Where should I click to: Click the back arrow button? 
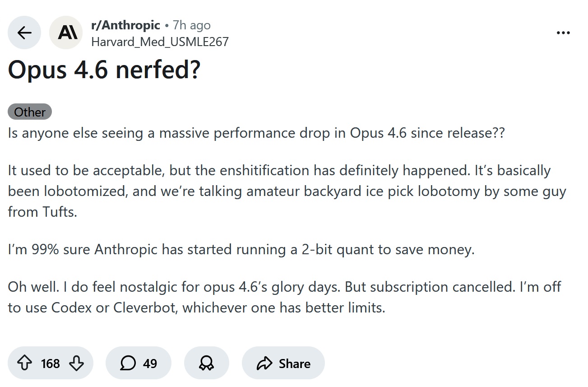(x=24, y=33)
